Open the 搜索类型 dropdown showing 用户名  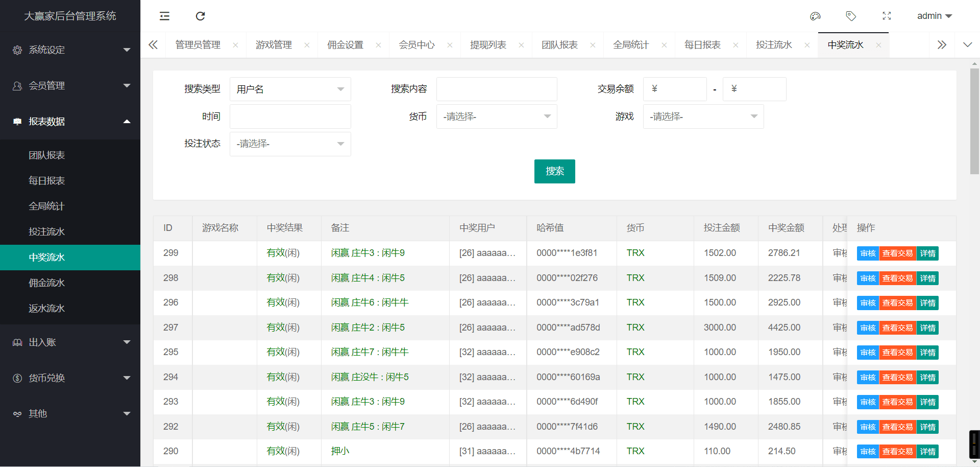coord(290,89)
